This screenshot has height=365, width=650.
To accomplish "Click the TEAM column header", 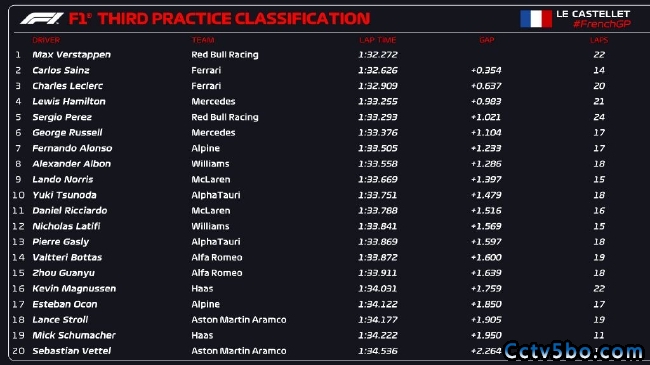I will 203,40.
